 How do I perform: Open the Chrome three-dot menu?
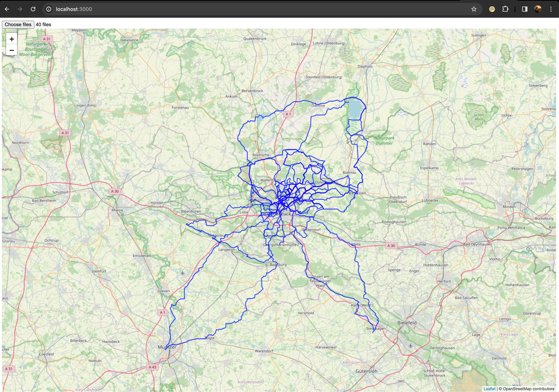click(x=551, y=9)
